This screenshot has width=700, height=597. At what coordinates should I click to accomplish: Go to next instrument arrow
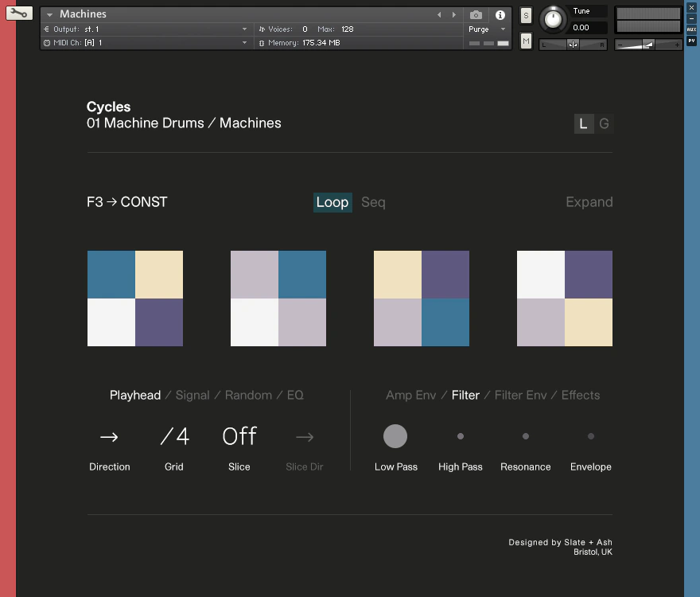pyautogui.click(x=454, y=15)
